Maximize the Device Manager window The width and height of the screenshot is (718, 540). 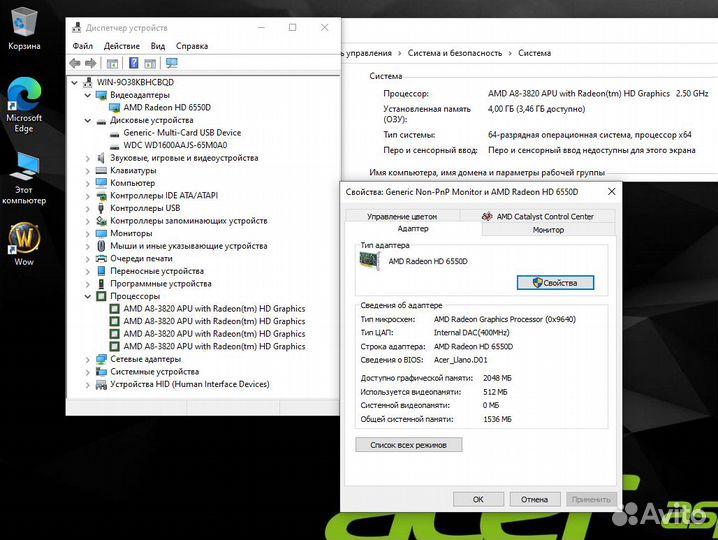[292, 27]
